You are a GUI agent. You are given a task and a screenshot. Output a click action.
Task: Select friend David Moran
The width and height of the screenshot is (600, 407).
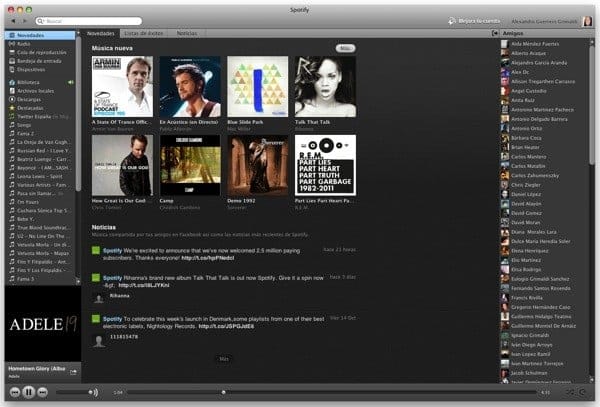(x=544, y=222)
